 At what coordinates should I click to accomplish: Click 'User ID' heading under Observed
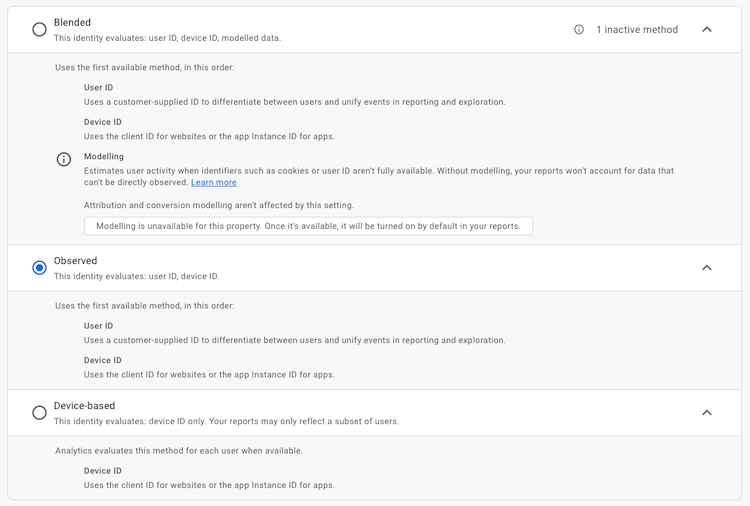point(99,326)
